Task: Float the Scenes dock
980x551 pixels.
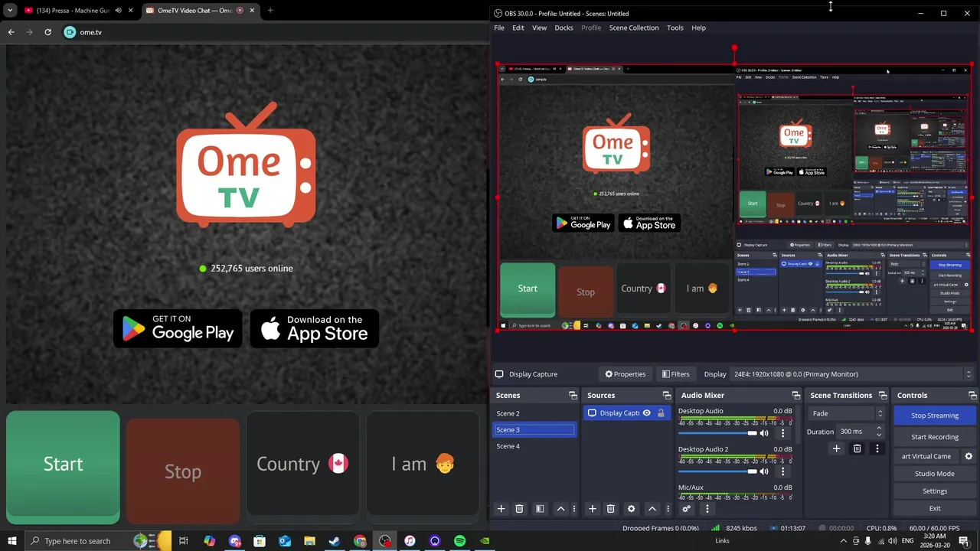Action: pyautogui.click(x=573, y=396)
